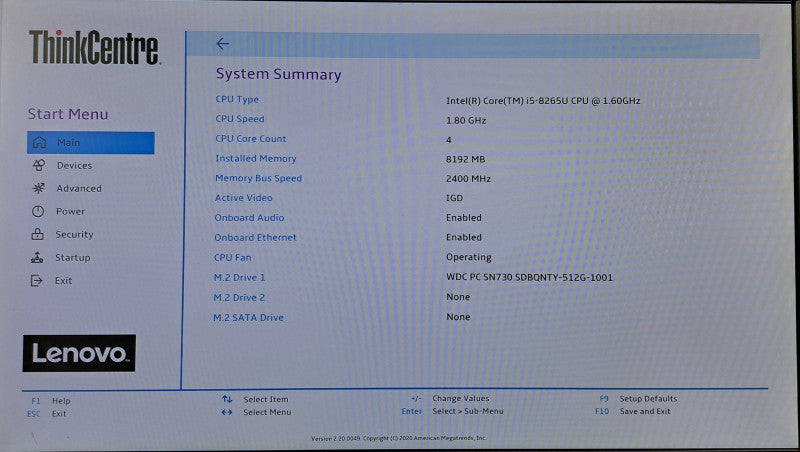Screen dimensions: 800x452
Task: Click the Security padlock icon
Action: [37, 234]
